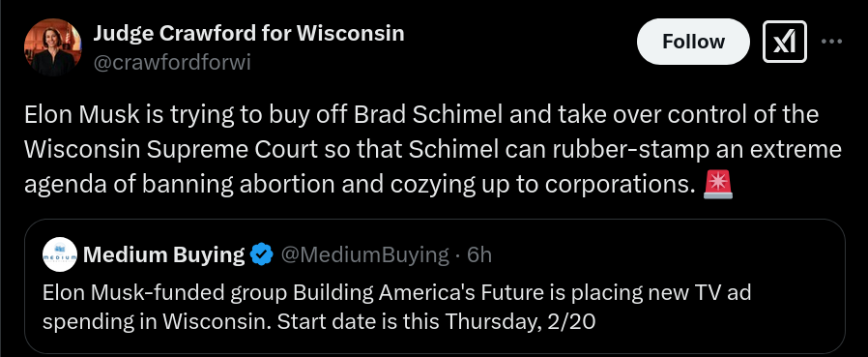Open Judge Crawford's profile photo
Viewport: 868px width, 357px height.
click(x=52, y=47)
